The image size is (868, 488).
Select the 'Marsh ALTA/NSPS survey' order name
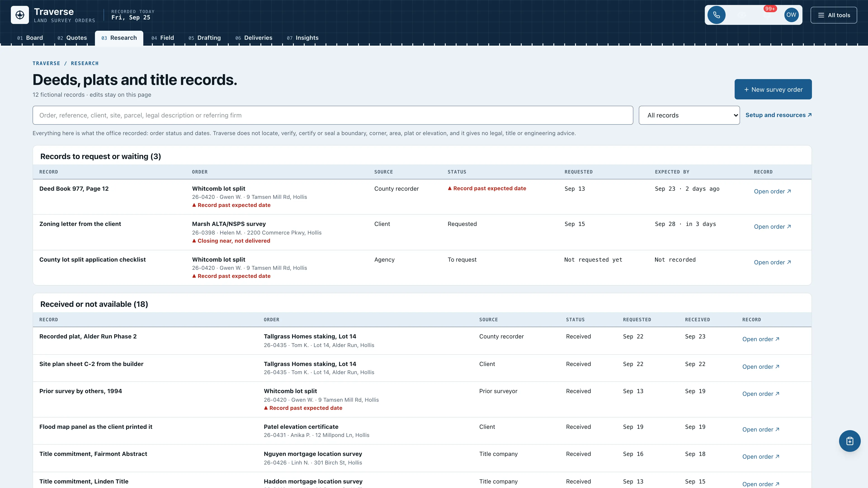[229, 224]
